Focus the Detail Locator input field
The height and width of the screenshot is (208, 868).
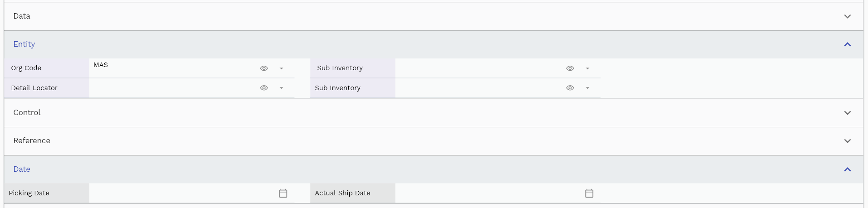pyautogui.click(x=173, y=88)
